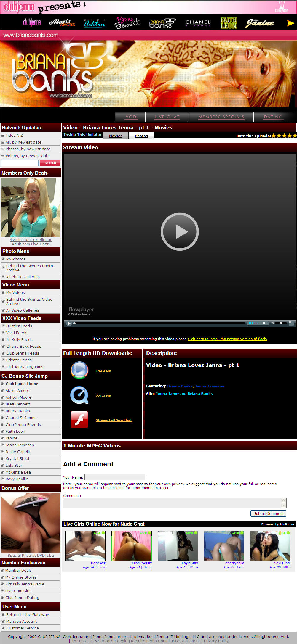
Task: Open Members Specials navigation tab
Action: 221,117
